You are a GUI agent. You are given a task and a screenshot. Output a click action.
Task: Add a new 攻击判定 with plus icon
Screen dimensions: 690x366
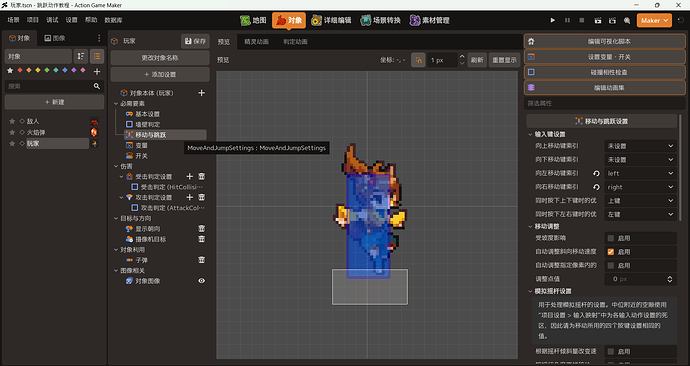pyautogui.click(x=190, y=197)
